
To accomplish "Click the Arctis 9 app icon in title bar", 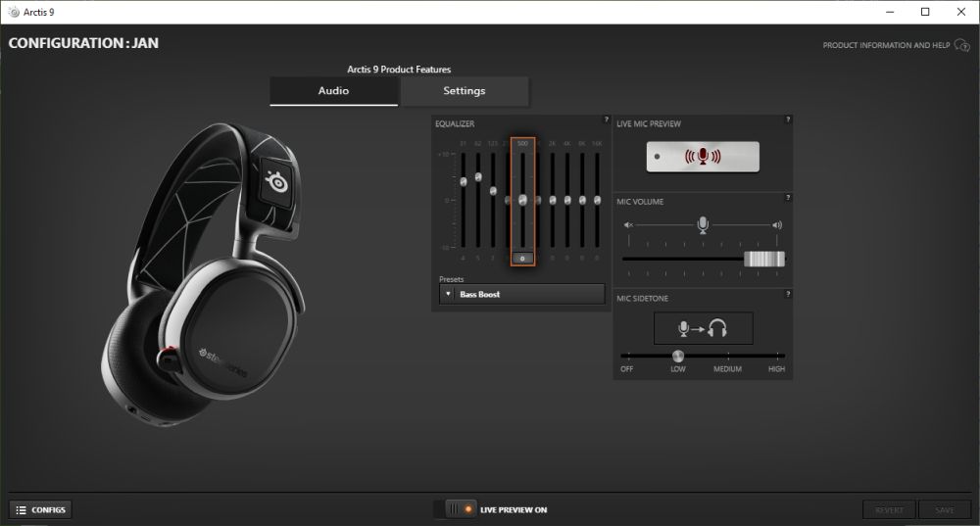I will pyautogui.click(x=14, y=12).
